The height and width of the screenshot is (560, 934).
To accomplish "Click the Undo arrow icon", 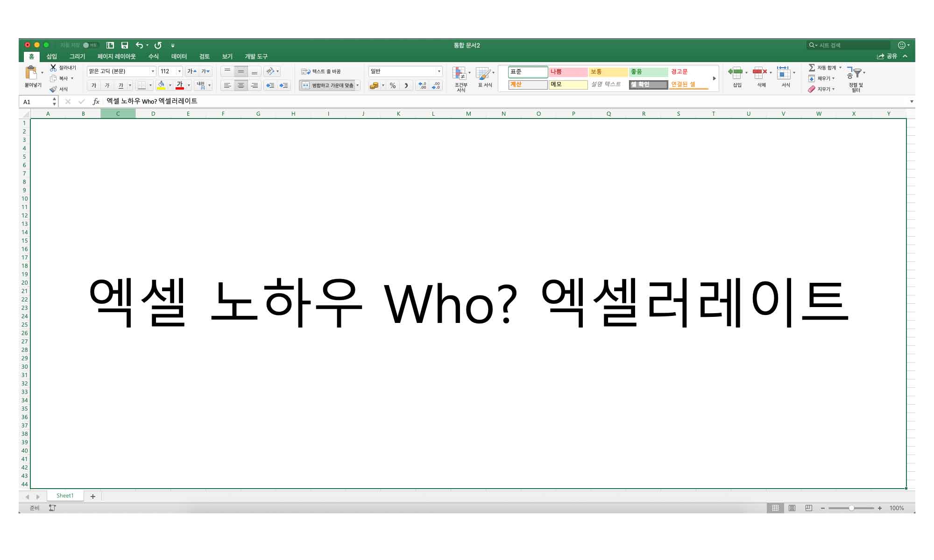I will 139,45.
